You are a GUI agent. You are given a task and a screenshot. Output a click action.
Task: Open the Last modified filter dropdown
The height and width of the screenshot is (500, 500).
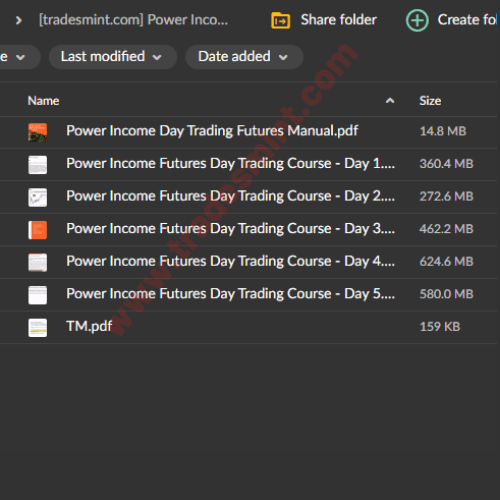tap(113, 57)
